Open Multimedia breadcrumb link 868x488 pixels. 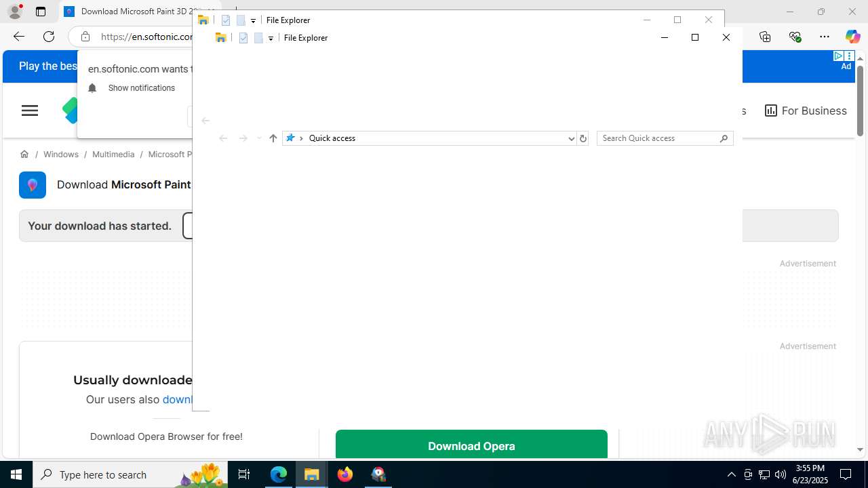(x=113, y=155)
